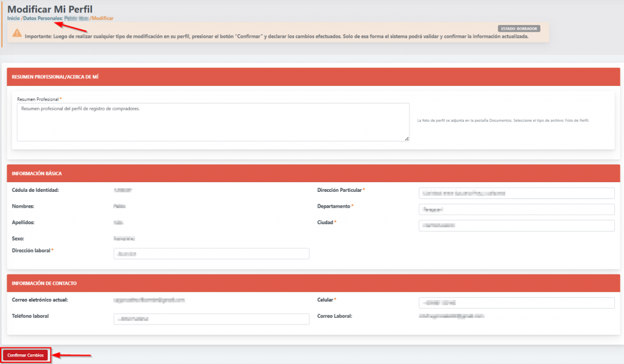Screen dimensions: 624x364
Task: Click the Correo eletrónico actual label
Action: tap(40, 299)
